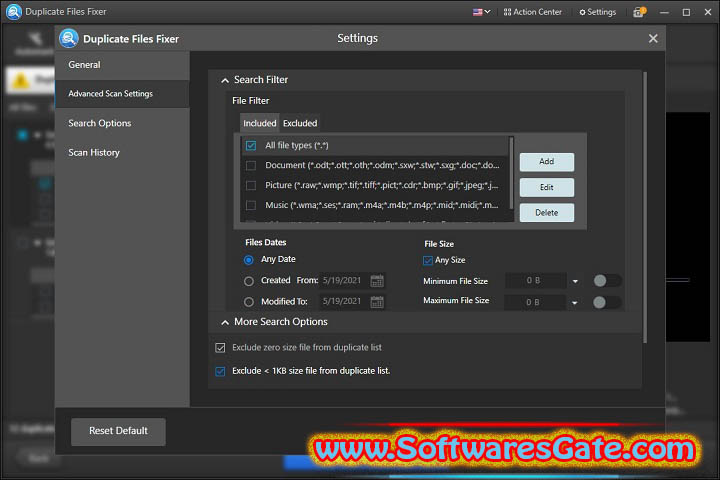The image size is (720, 480).
Task: Click the file type list scrollbar
Action: (x=511, y=173)
